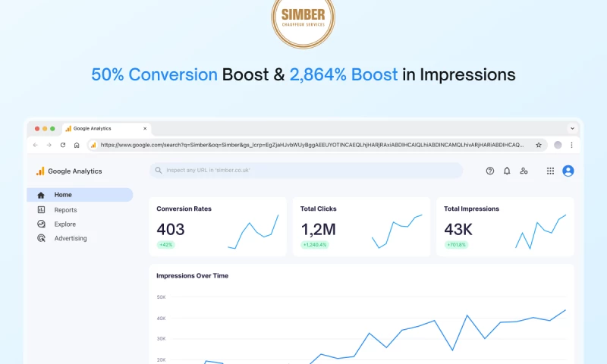
Task: Open the user settings person icon
Action: coord(524,171)
